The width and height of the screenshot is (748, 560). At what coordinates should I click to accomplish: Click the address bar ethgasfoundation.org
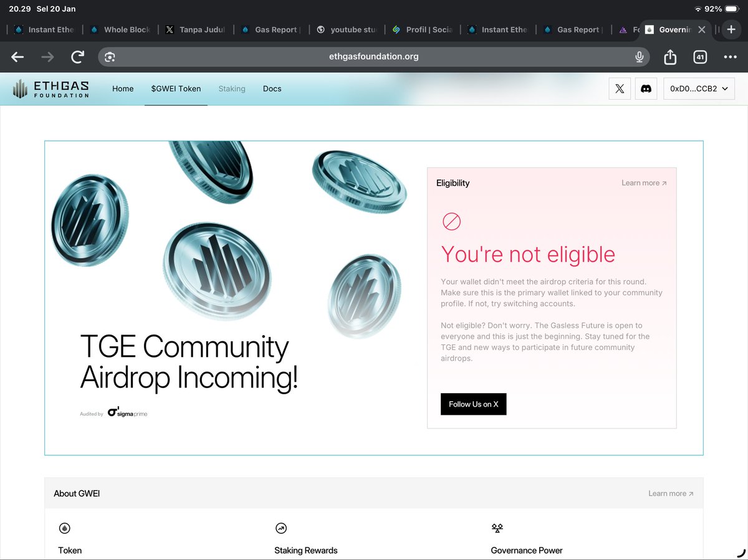(x=374, y=57)
